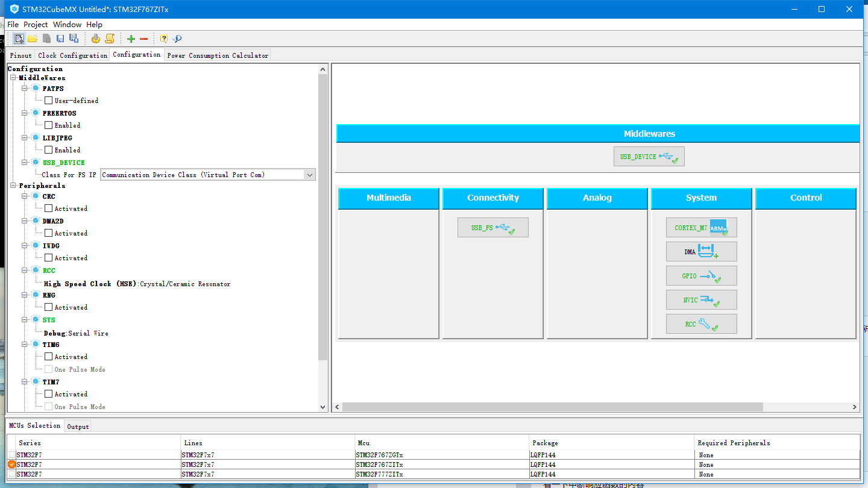868x488 pixels.
Task: Activate the IWDG peripheral checkbox
Action: tap(49, 258)
